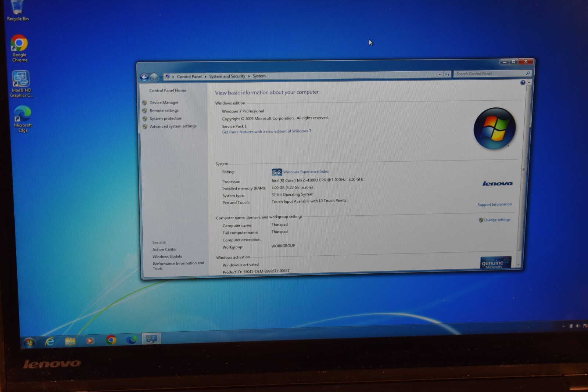Screen dimensions: 588x392
Task: Open the address bar history dropdown arrow
Action: click(x=440, y=74)
